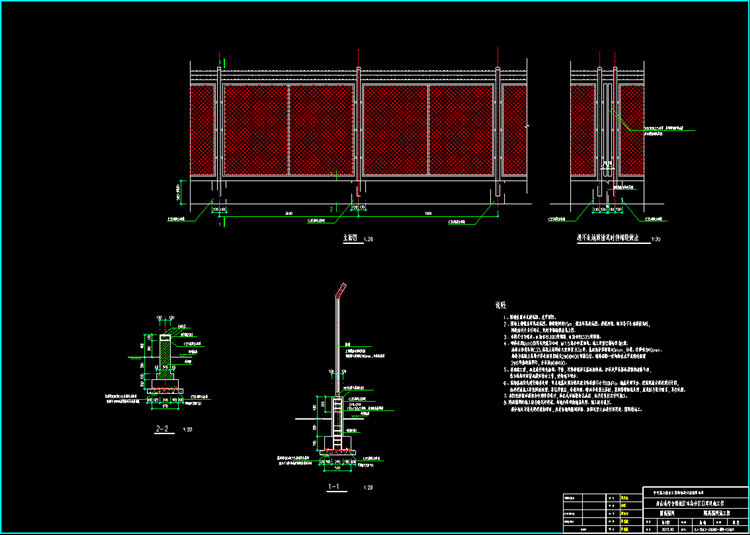Select the rightmost fence post in the main elevation

click(497, 130)
